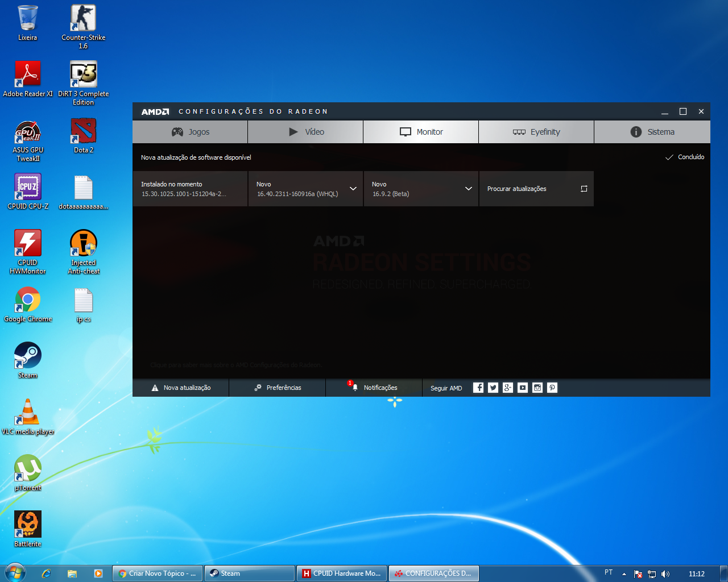Image resolution: width=728 pixels, height=582 pixels.
Task: Select CPUID HWMonitor desktop icon
Action: pos(28,252)
